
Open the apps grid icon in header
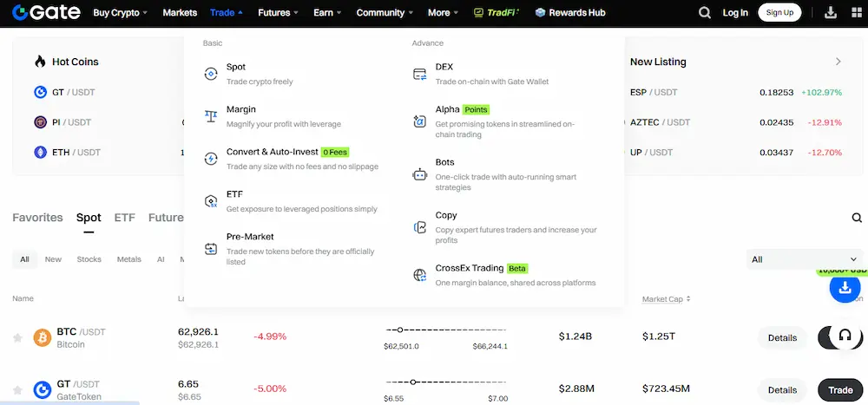(x=857, y=13)
